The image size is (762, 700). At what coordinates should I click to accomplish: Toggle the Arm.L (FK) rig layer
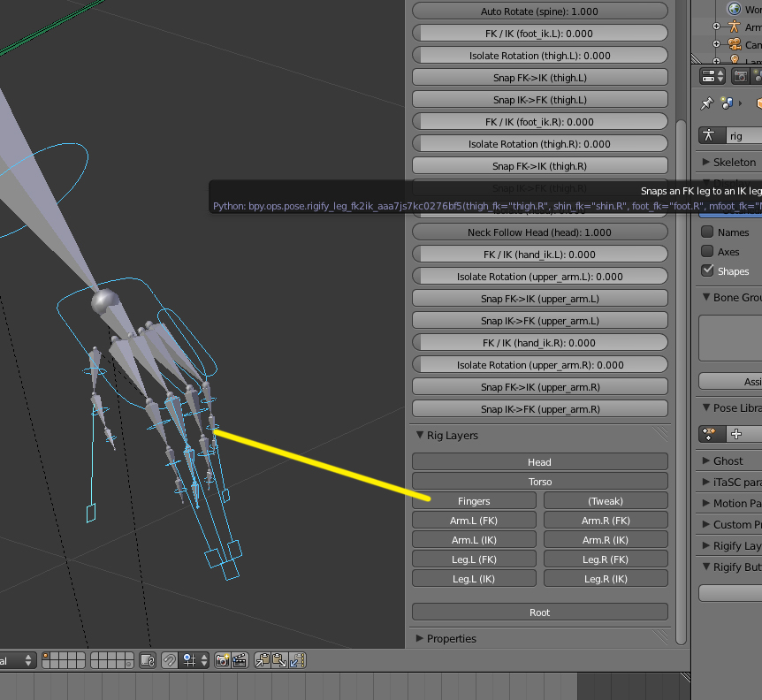pyautogui.click(x=474, y=520)
